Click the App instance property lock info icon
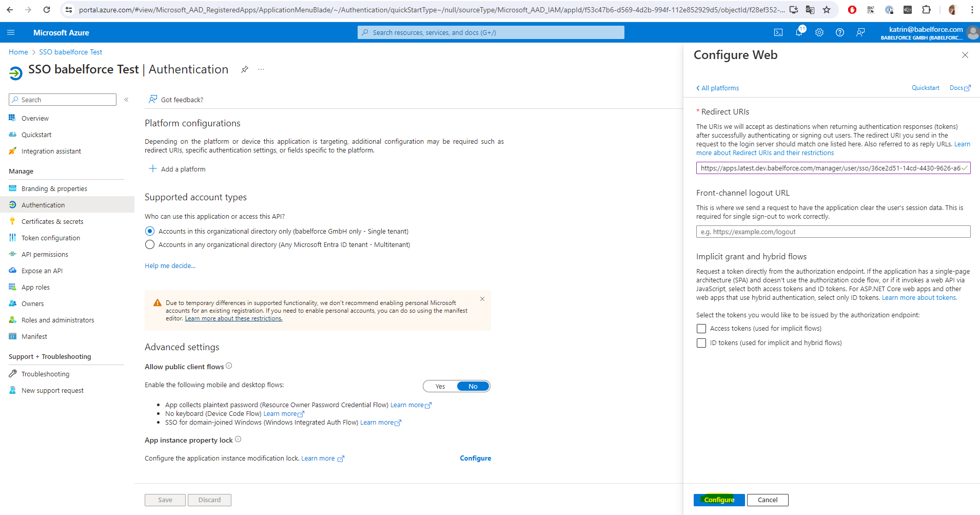This screenshot has width=980, height=515. point(238,440)
